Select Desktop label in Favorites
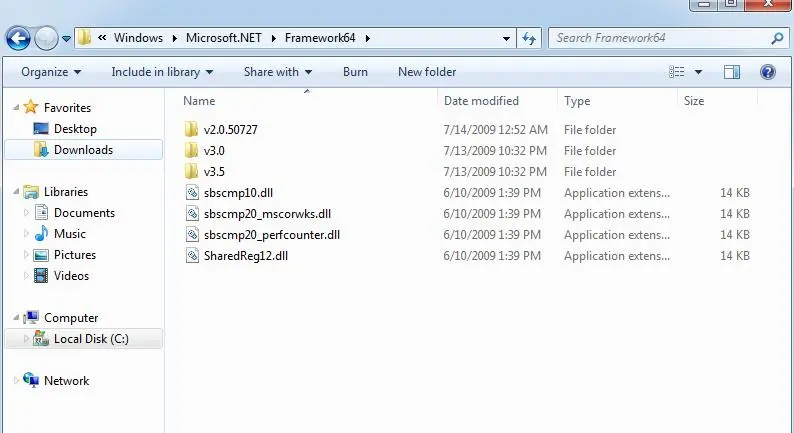 point(75,129)
